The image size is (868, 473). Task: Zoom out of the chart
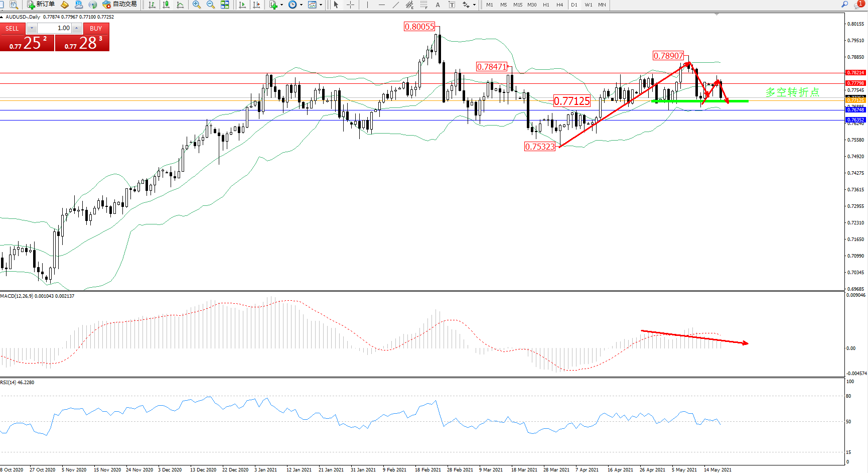(x=211, y=5)
